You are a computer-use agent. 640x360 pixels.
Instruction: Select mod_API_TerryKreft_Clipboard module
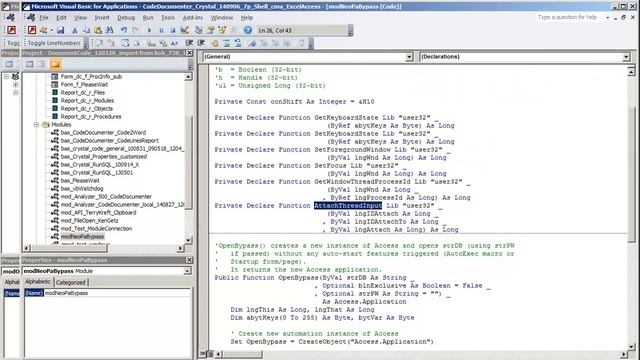(98, 213)
